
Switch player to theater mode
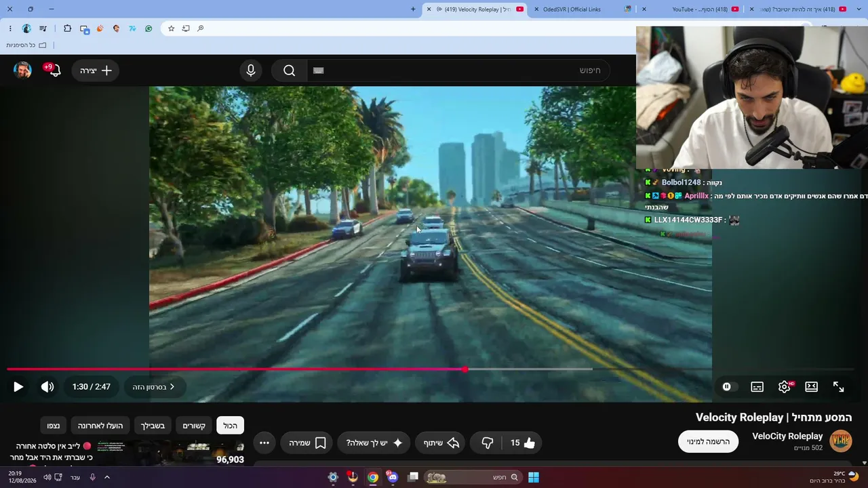pyautogui.click(x=811, y=387)
